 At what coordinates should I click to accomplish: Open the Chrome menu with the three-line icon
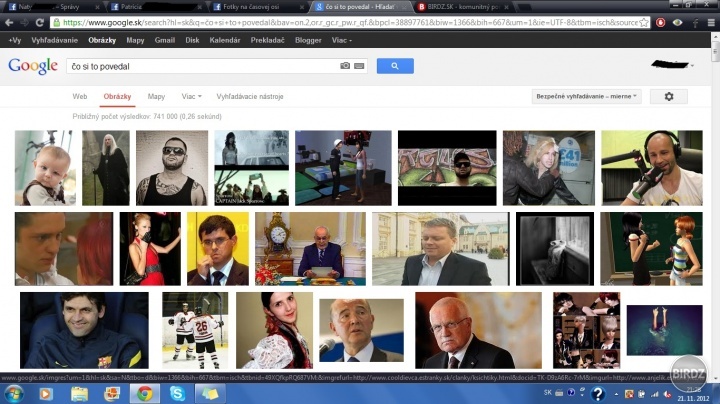711,22
